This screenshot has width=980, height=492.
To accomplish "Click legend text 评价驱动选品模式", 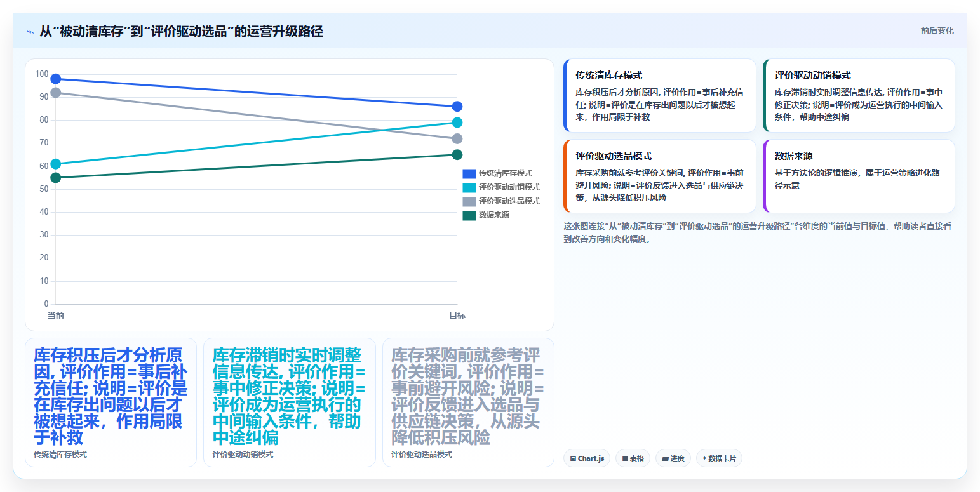I will click(x=509, y=201).
